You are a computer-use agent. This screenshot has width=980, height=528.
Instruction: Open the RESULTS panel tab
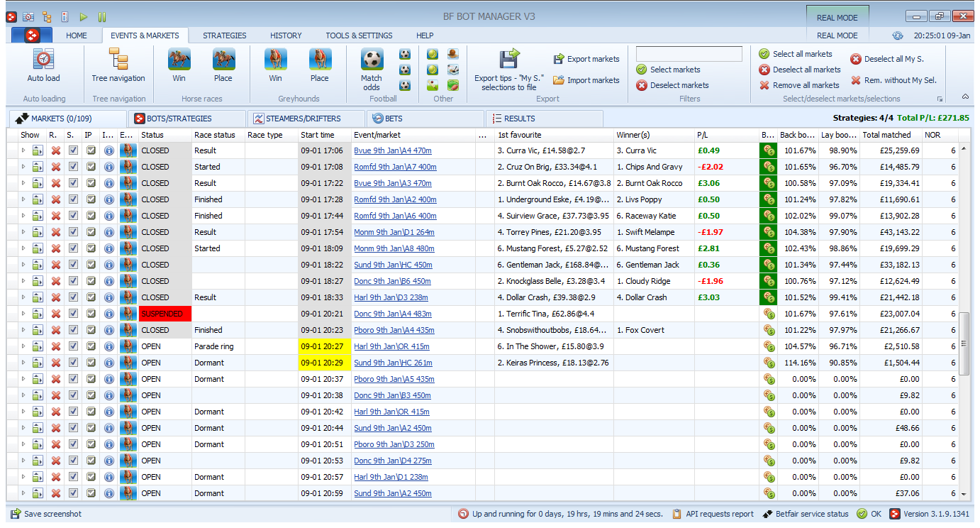click(545, 119)
